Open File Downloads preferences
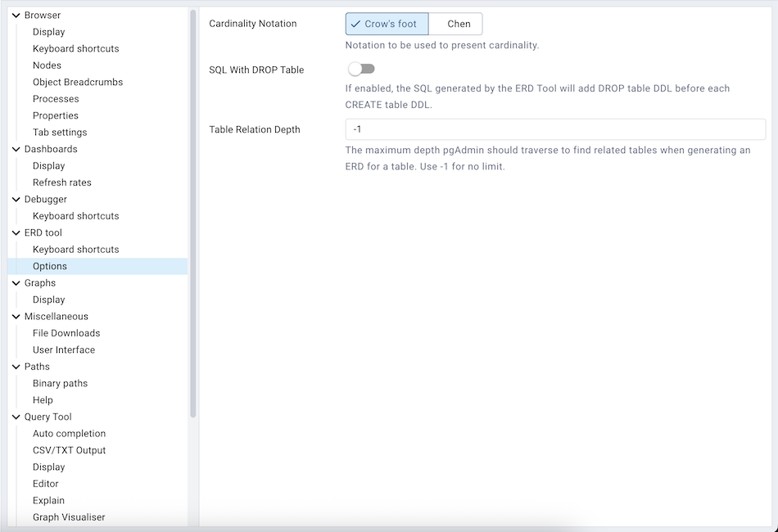This screenshot has height=532, width=778. (66, 333)
